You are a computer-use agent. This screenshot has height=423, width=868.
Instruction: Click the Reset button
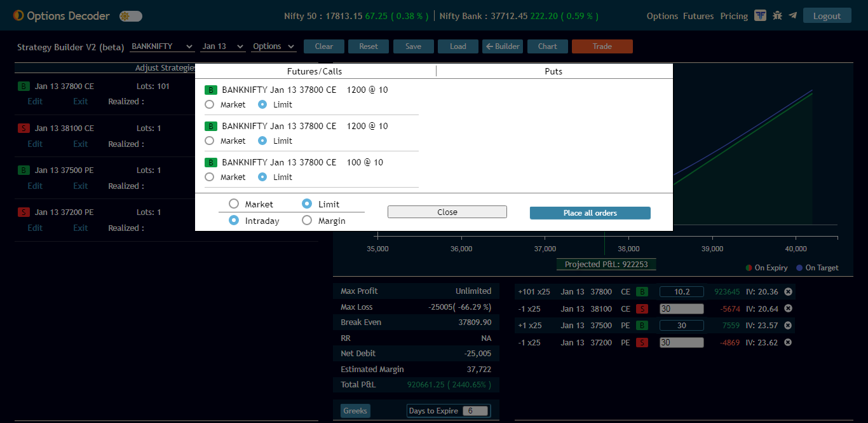click(369, 46)
